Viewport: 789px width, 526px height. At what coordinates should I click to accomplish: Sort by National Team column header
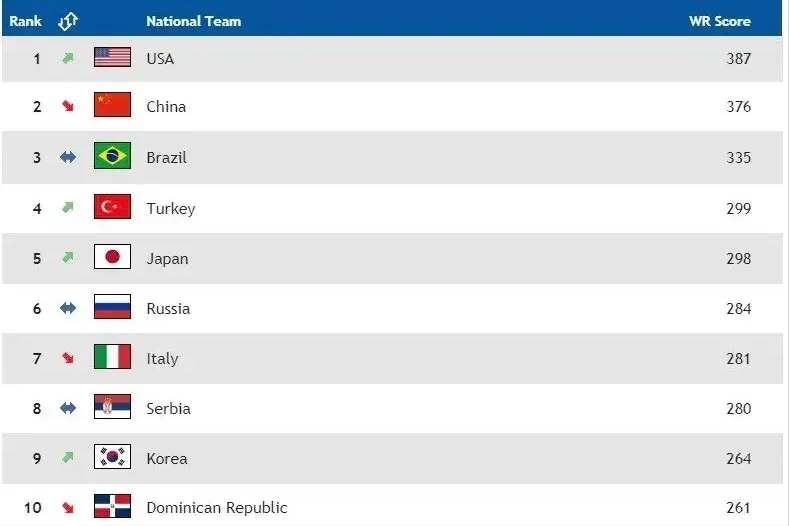(193, 20)
